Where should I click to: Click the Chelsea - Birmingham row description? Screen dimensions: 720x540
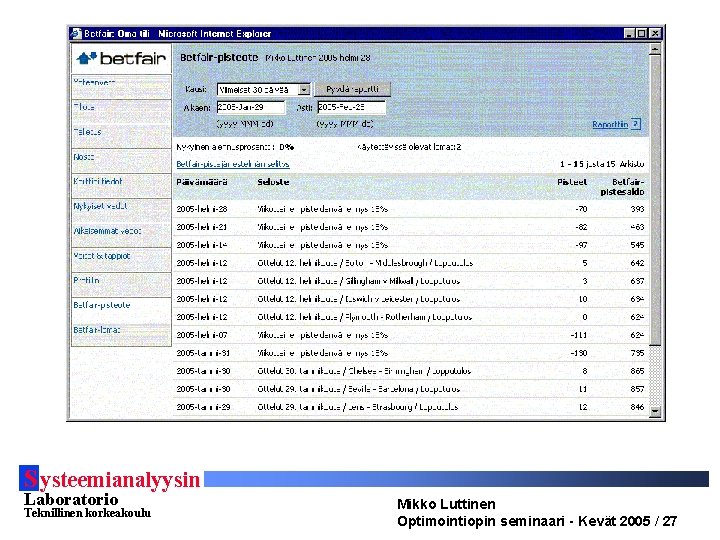[364, 371]
